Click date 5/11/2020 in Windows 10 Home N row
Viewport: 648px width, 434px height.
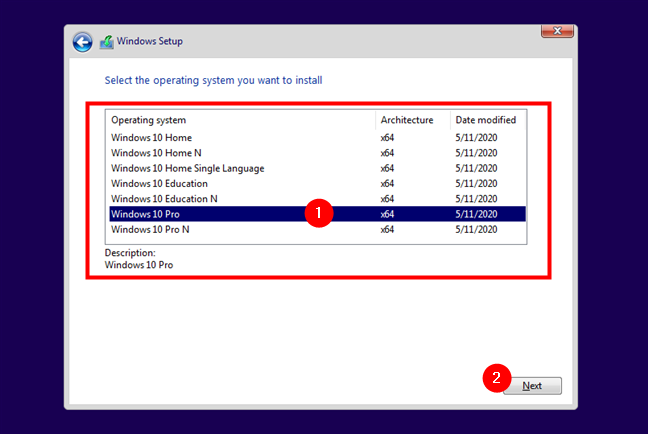(x=476, y=153)
